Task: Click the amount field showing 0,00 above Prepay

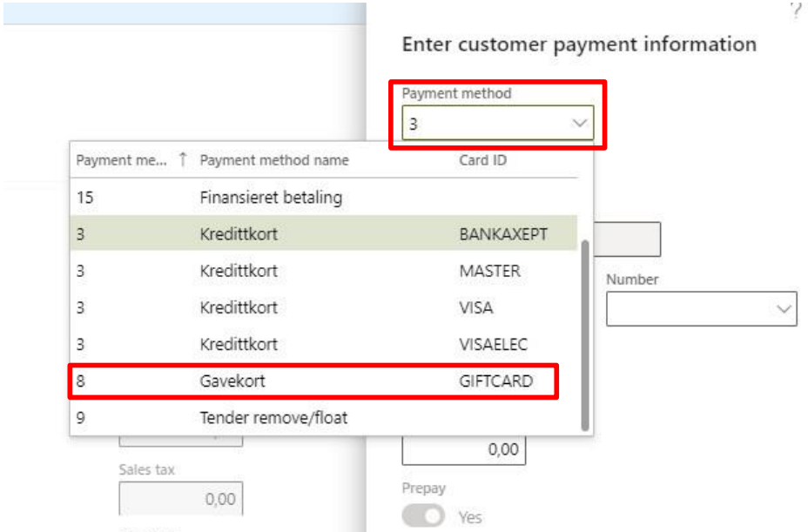Action: 463,449
